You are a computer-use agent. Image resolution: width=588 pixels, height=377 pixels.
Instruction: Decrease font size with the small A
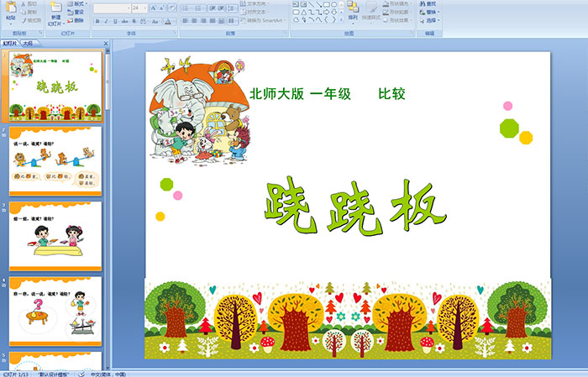click(162, 8)
